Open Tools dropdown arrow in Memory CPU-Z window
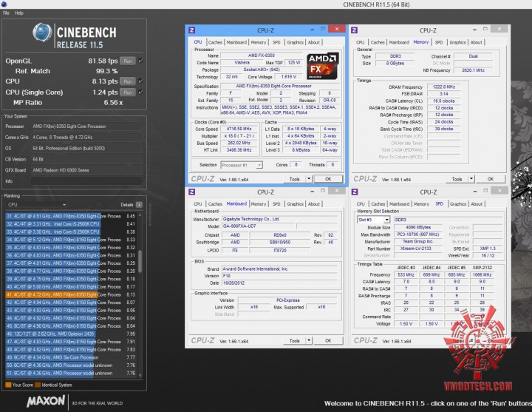This screenshot has height=412, width=532. [x=471, y=179]
